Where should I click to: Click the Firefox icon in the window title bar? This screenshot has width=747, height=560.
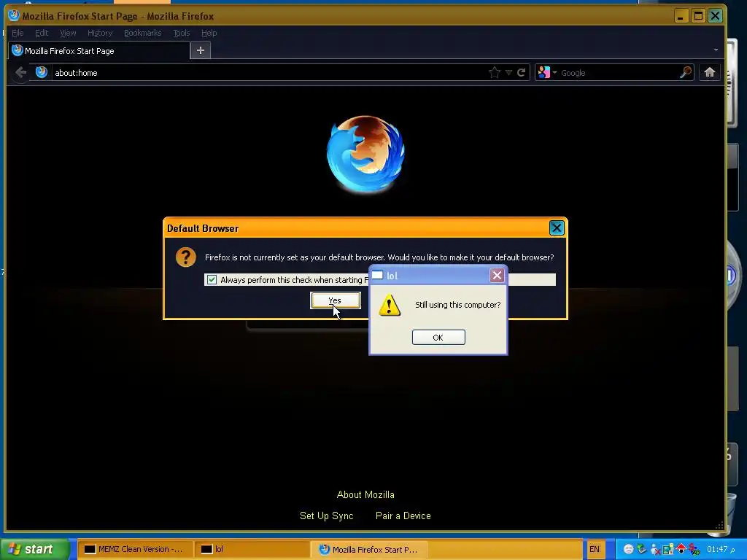[14, 15]
